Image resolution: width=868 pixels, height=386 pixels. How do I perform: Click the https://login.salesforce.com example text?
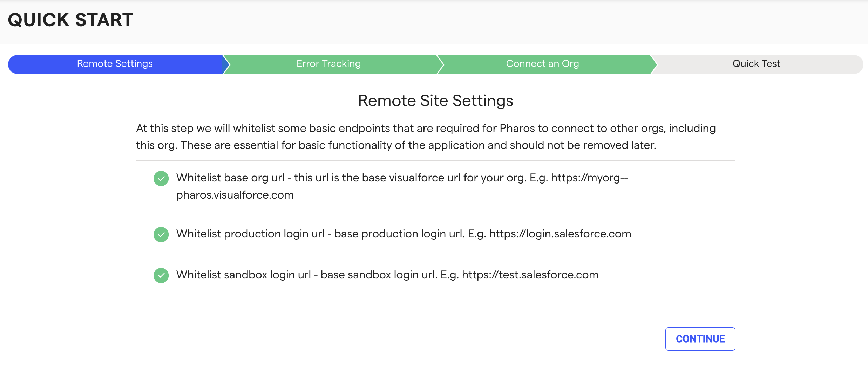click(x=560, y=234)
